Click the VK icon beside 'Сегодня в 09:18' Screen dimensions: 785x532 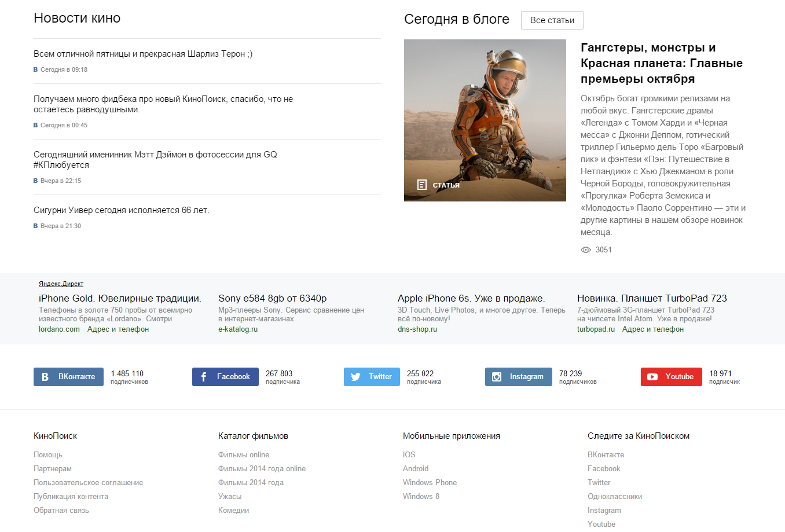35,69
